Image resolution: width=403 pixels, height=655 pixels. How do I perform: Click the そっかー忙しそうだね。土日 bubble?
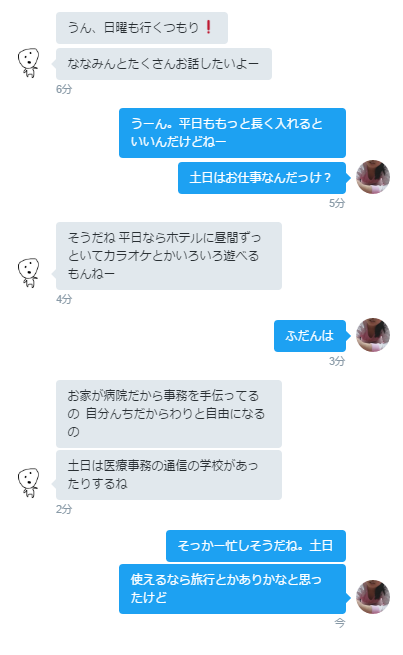pos(256,546)
